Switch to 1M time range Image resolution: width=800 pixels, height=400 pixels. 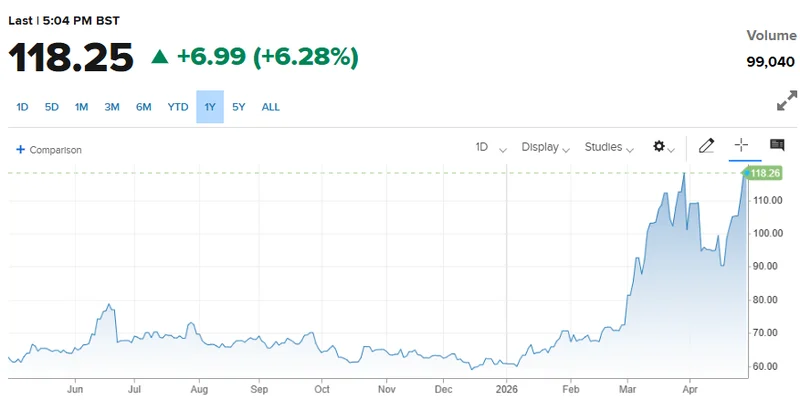click(x=82, y=107)
